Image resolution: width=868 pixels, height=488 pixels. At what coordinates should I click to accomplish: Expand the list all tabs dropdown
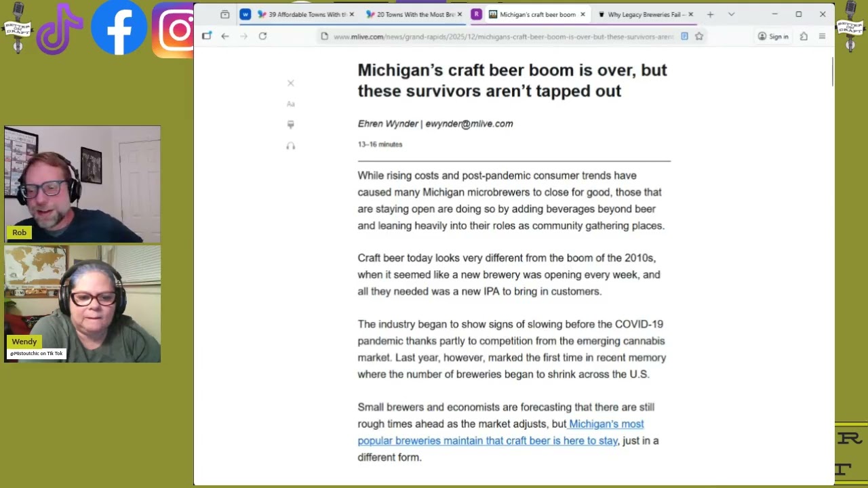pos(731,14)
